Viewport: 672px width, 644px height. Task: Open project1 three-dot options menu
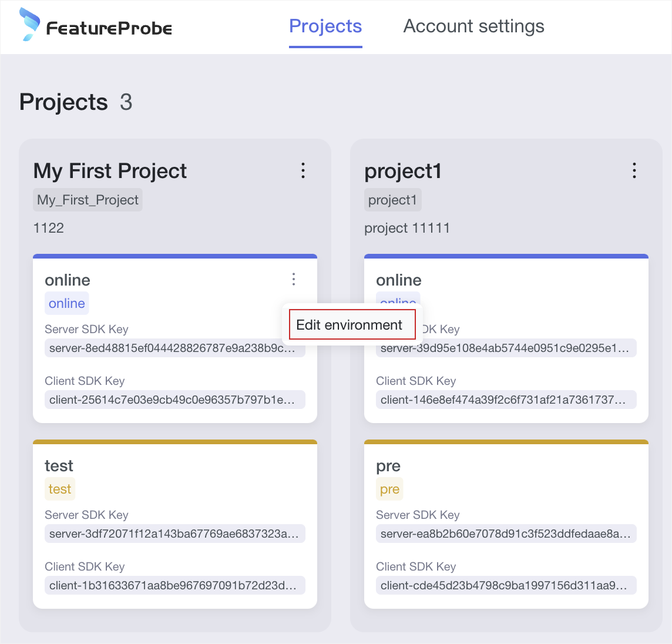634,171
